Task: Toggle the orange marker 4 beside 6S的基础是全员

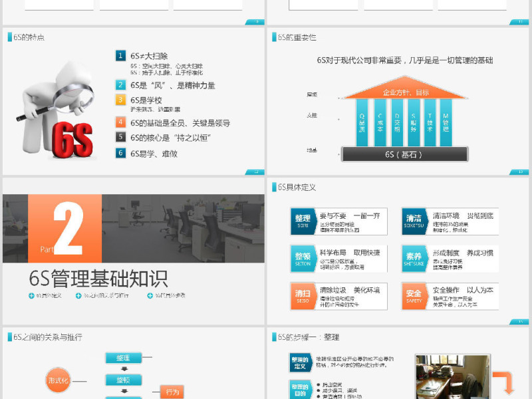Action: (x=120, y=122)
